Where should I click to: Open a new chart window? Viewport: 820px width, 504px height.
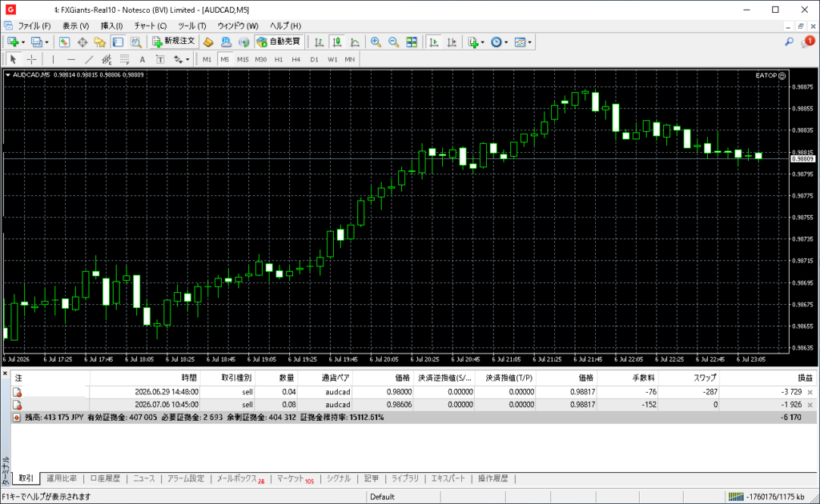(13, 42)
